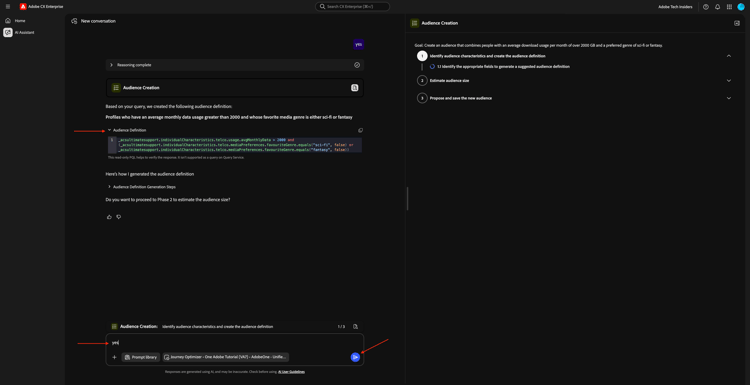This screenshot has height=385, width=750.
Task: Click 'Here's how I generated the audience definition'
Action: pyautogui.click(x=150, y=174)
